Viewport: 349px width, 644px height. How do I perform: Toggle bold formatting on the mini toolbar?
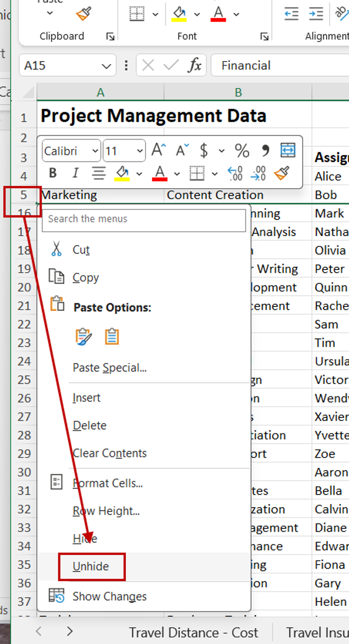(x=53, y=173)
